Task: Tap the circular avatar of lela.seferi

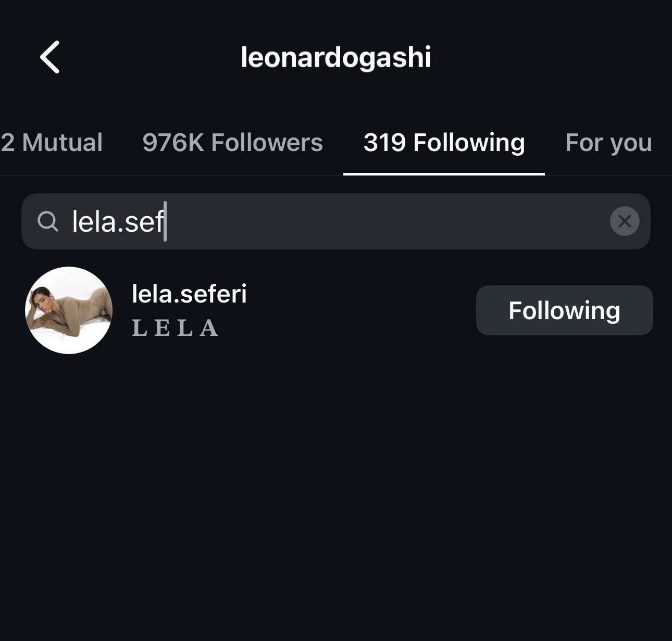Action: tap(69, 310)
